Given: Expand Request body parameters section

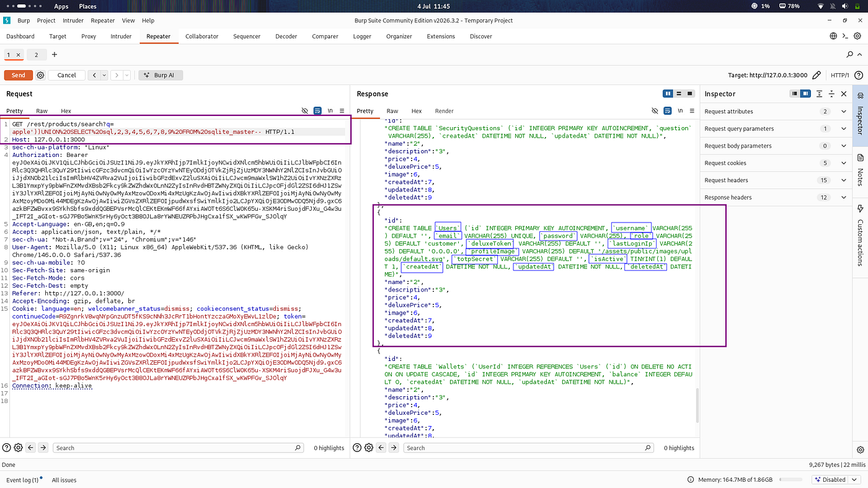Looking at the screenshot, I should pyautogui.click(x=776, y=146).
